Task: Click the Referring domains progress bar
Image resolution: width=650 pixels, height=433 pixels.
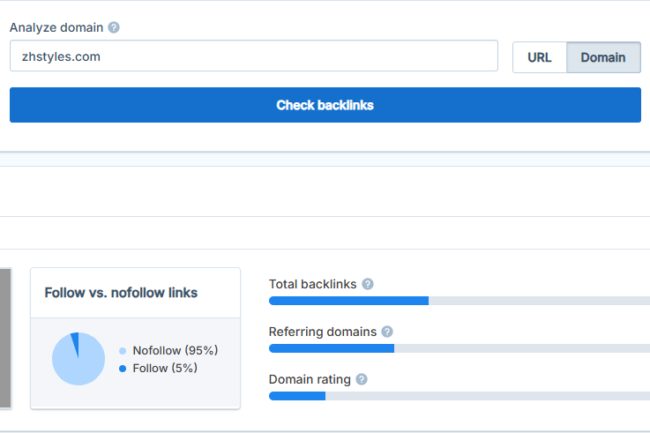Action: (x=459, y=348)
